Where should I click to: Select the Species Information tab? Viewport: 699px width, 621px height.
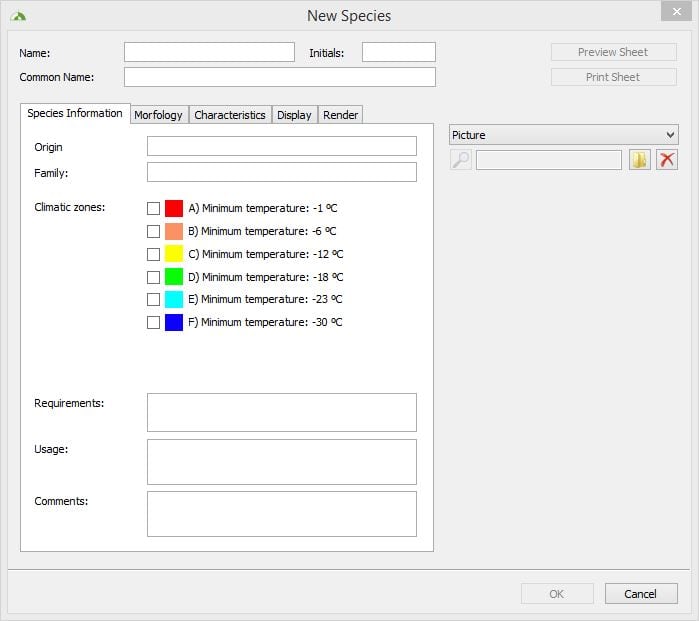[x=75, y=113]
